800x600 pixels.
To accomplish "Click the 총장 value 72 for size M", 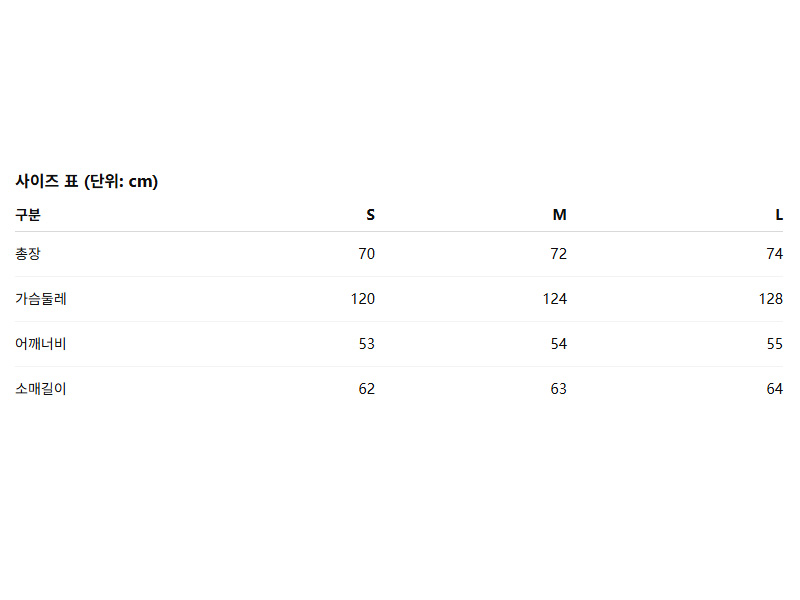I will (558, 254).
